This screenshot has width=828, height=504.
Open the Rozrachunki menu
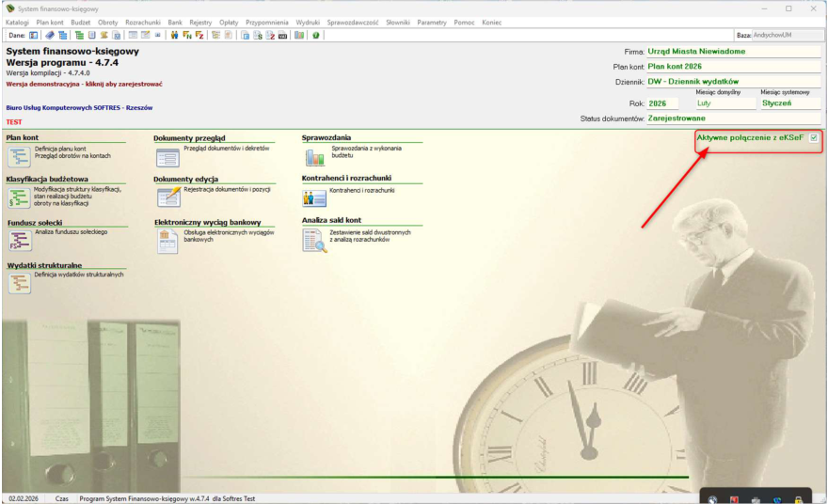[x=143, y=23]
